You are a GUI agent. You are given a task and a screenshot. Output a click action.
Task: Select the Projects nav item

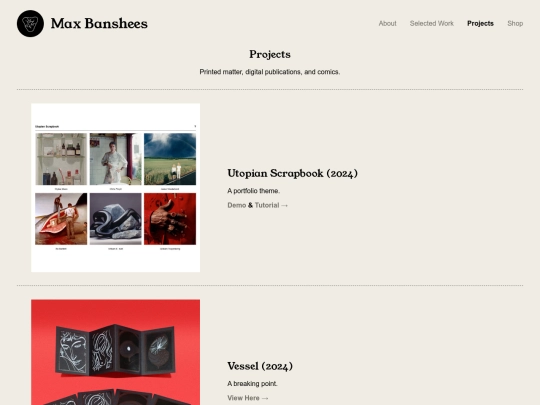[480, 23]
